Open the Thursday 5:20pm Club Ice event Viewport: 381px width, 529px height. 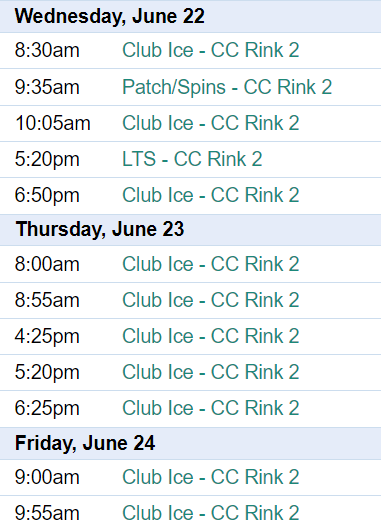(x=211, y=372)
